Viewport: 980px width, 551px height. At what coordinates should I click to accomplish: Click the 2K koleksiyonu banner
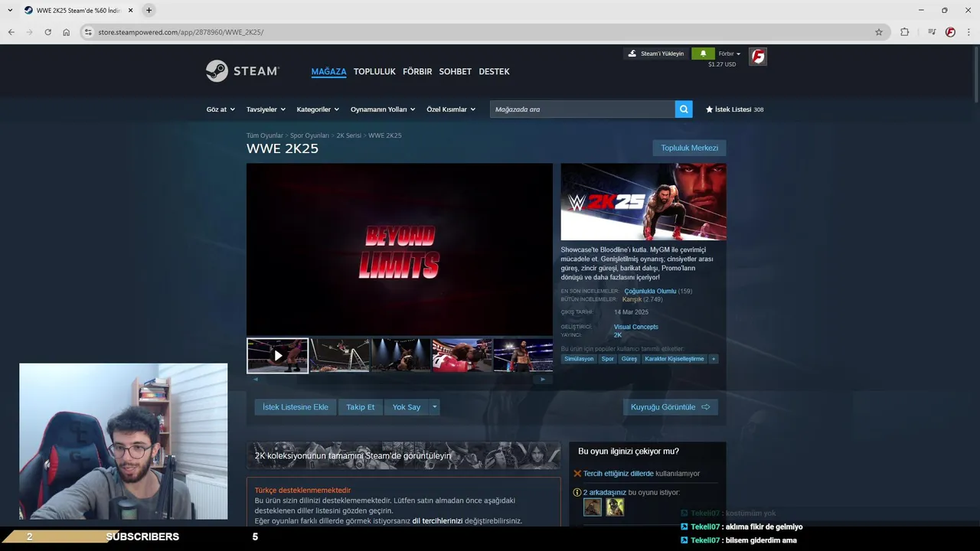point(403,455)
